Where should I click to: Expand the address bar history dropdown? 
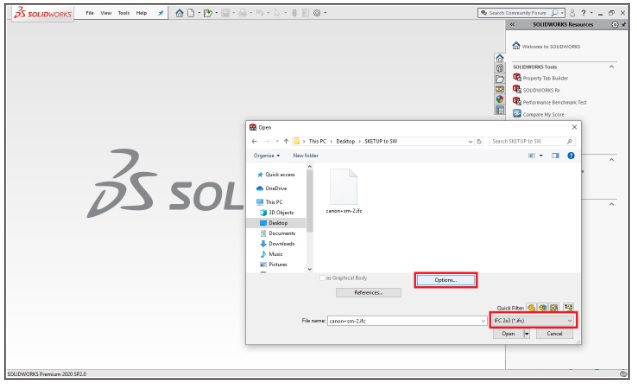[470, 141]
